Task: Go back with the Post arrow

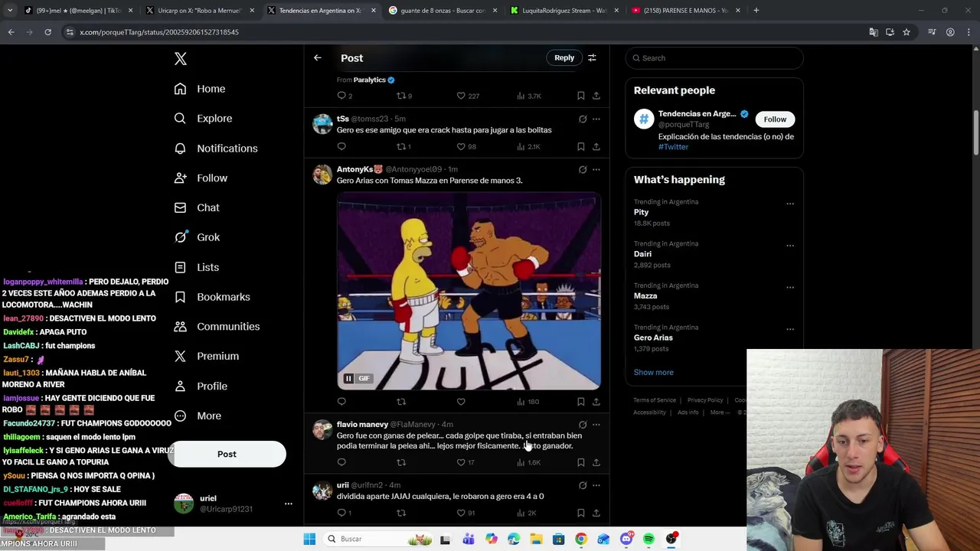Action: click(318, 58)
